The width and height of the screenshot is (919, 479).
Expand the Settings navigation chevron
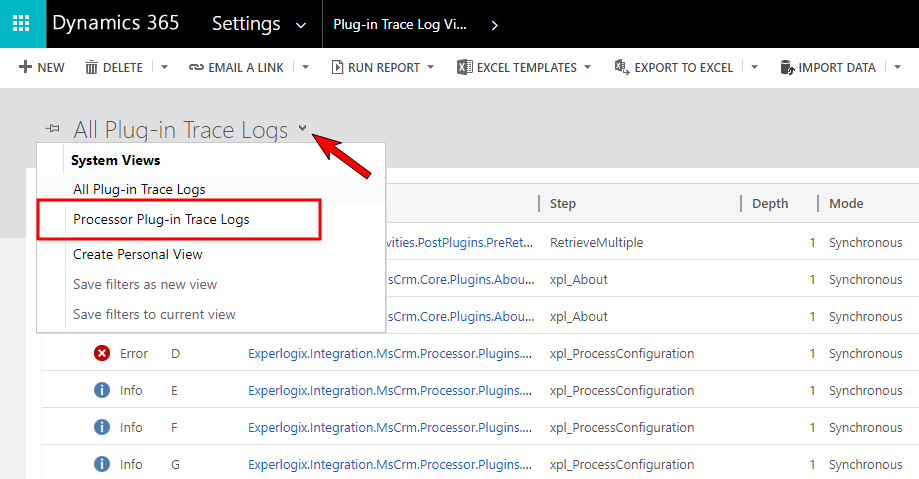point(301,25)
